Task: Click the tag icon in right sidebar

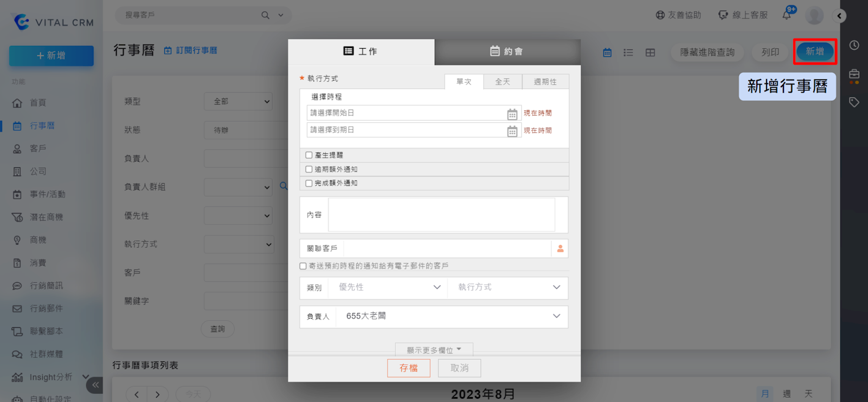Action: tap(854, 102)
